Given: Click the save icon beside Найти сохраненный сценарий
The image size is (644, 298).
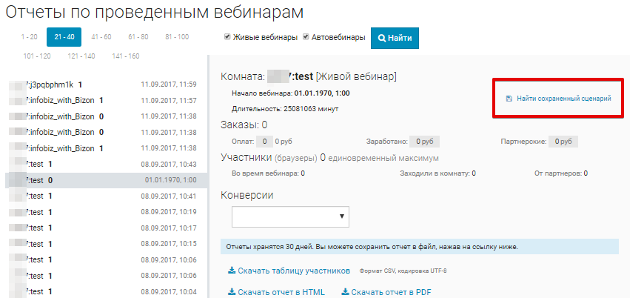Looking at the screenshot, I should click(509, 99).
